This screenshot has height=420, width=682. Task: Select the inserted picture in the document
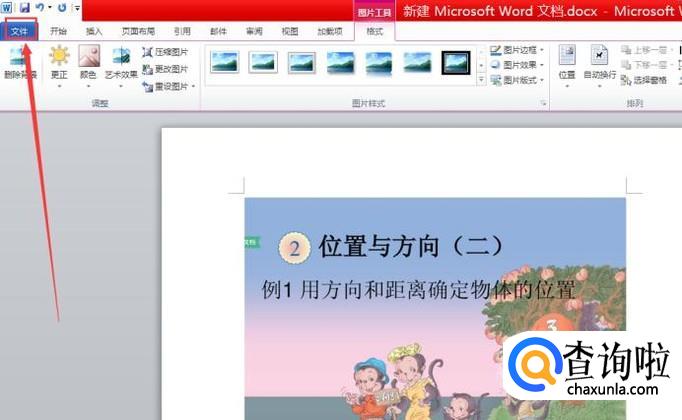click(435, 309)
